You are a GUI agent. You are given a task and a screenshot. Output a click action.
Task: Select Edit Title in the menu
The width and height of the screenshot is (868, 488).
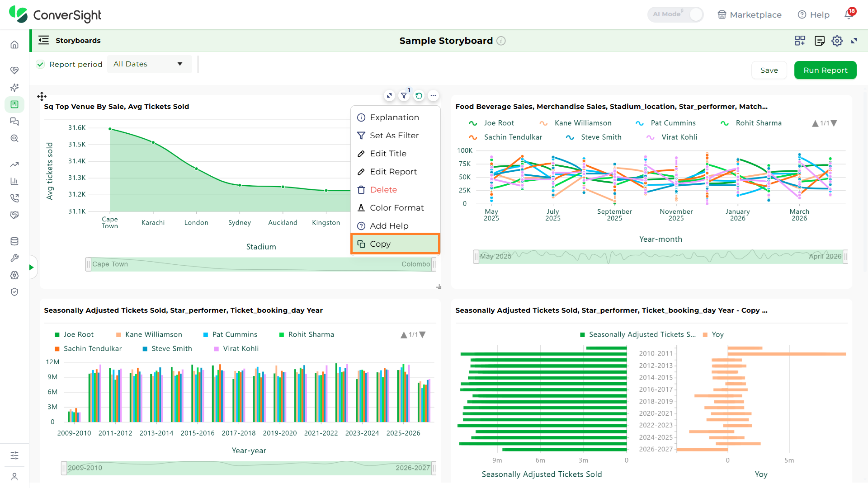395,154
